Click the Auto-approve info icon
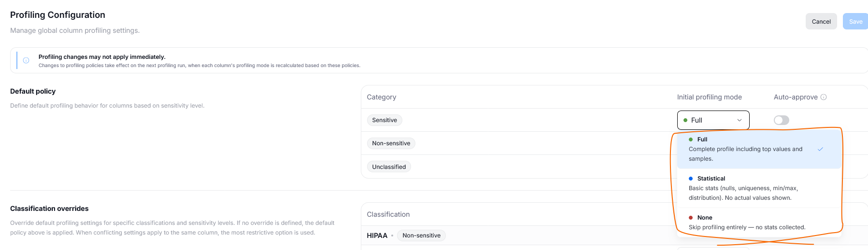The width and height of the screenshot is (868, 250). (x=824, y=97)
